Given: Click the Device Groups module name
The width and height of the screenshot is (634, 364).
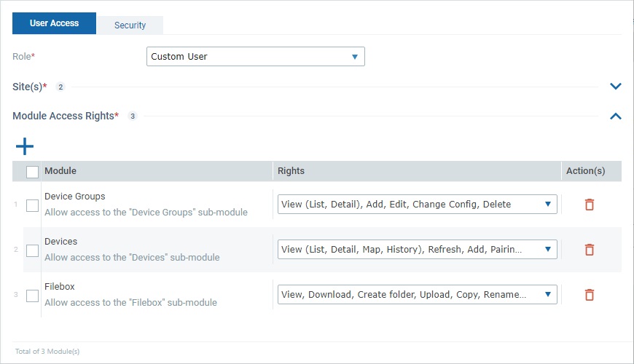Looking at the screenshot, I should click(x=75, y=197).
